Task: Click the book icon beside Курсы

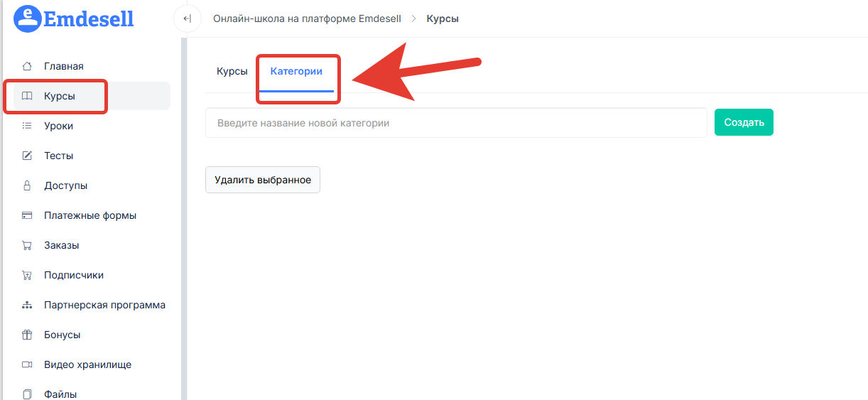Action: coord(27,96)
